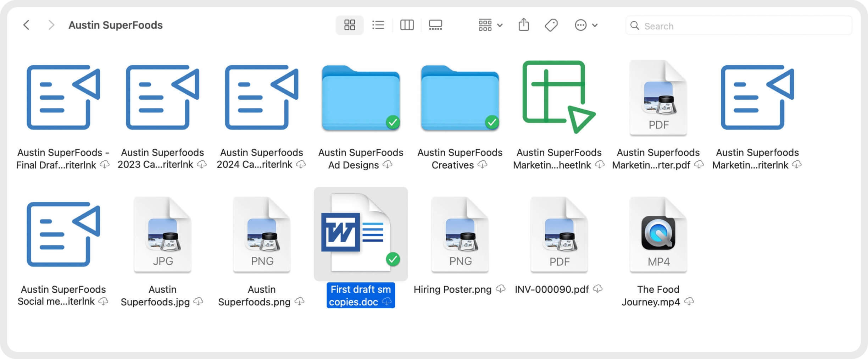This screenshot has height=359, width=868.
Task: Click the Share icon
Action: point(524,25)
